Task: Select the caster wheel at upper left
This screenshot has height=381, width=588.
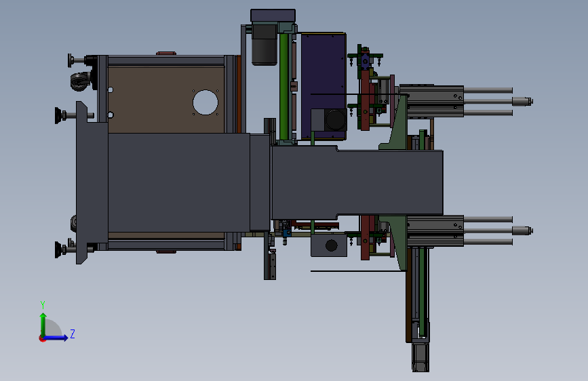Action: [x=80, y=81]
